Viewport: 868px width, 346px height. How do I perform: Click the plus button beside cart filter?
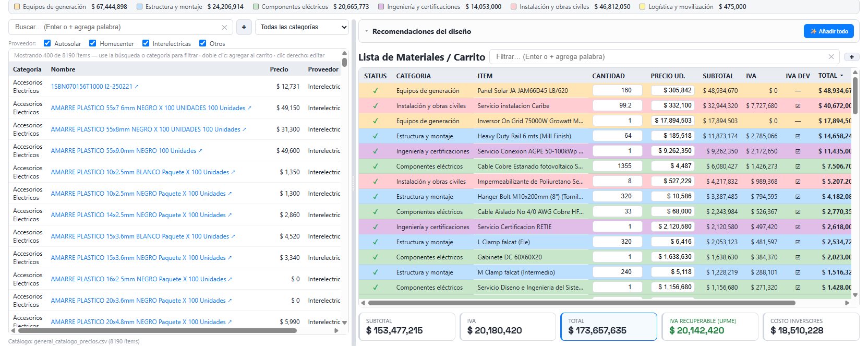851,57
